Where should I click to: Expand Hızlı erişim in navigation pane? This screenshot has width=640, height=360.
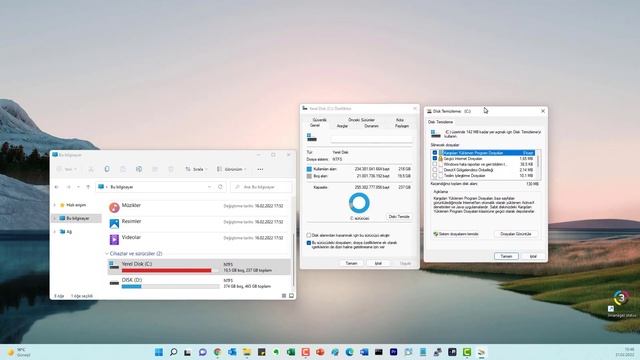(x=55, y=205)
